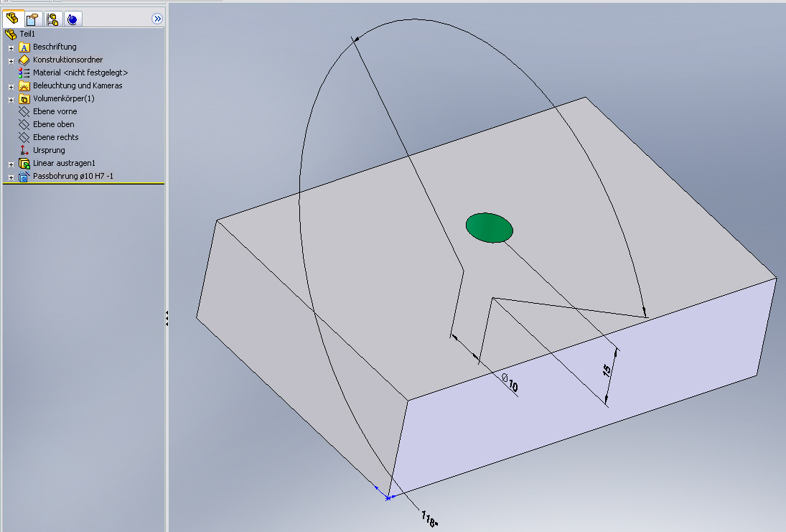
Task: Click the Ebene oben plane icon
Action: coord(24,124)
